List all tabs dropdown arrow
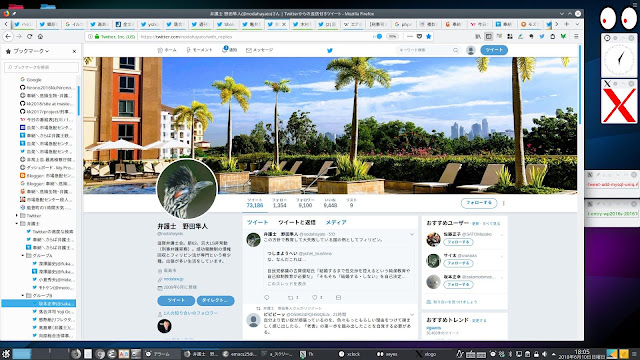This screenshot has width=640, height=360. [577, 24]
